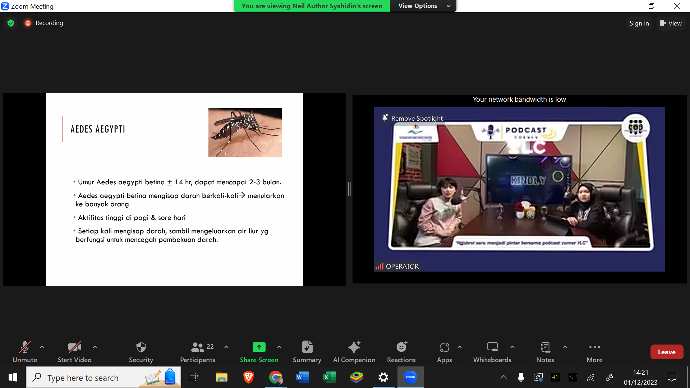Open the View layout menu
The height and width of the screenshot is (388, 690).
click(671, 23)
